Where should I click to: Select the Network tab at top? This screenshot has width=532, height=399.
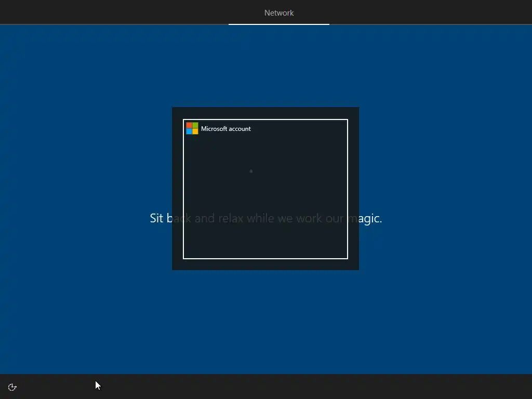279,13
